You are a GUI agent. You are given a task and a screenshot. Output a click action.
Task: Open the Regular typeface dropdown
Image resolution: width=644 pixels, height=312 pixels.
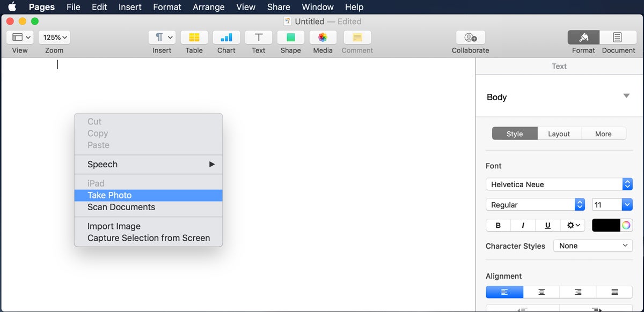point(535,205)
